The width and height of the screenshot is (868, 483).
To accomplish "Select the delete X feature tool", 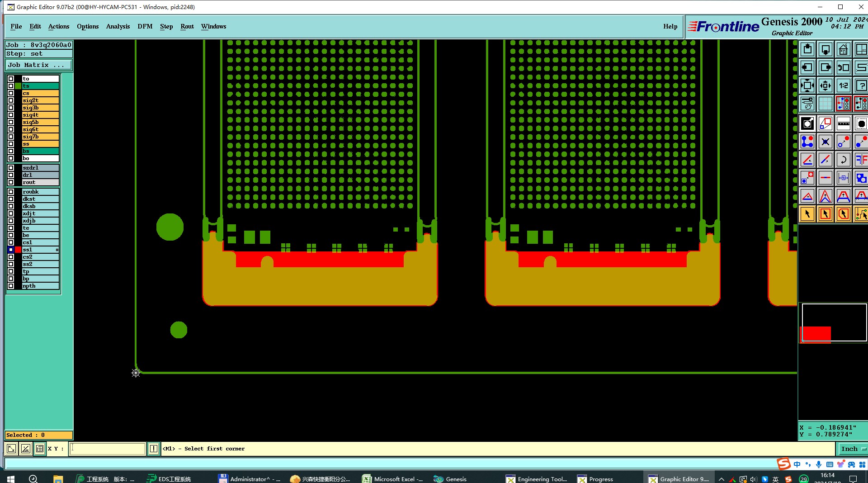I will (826, 142).
